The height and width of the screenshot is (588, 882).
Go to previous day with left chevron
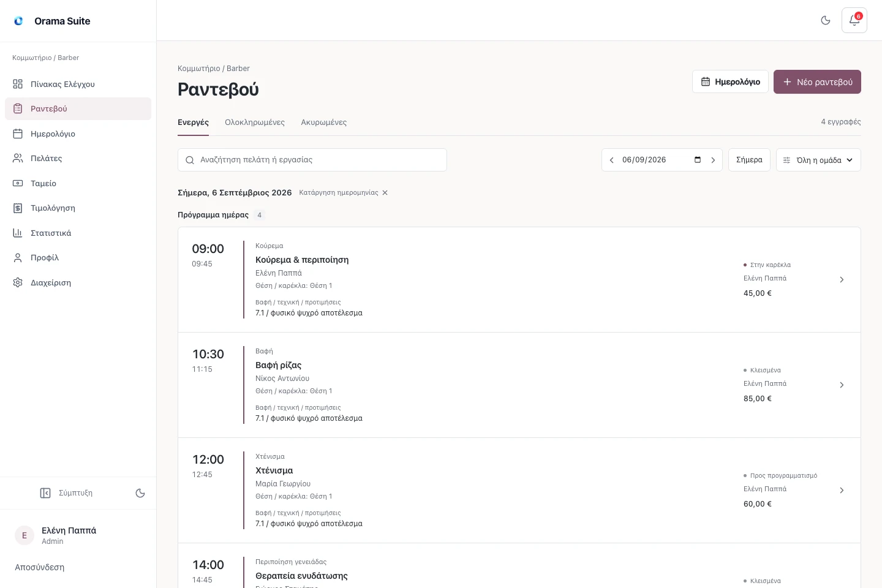point(611,160)
